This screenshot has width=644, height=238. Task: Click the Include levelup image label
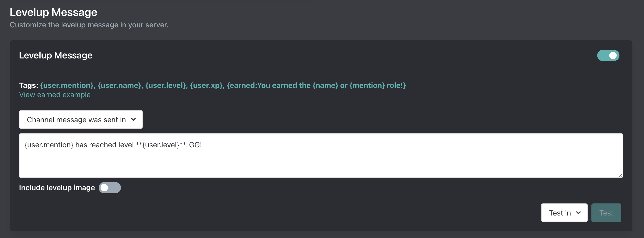pyautogui.click(x=57, y=188)
